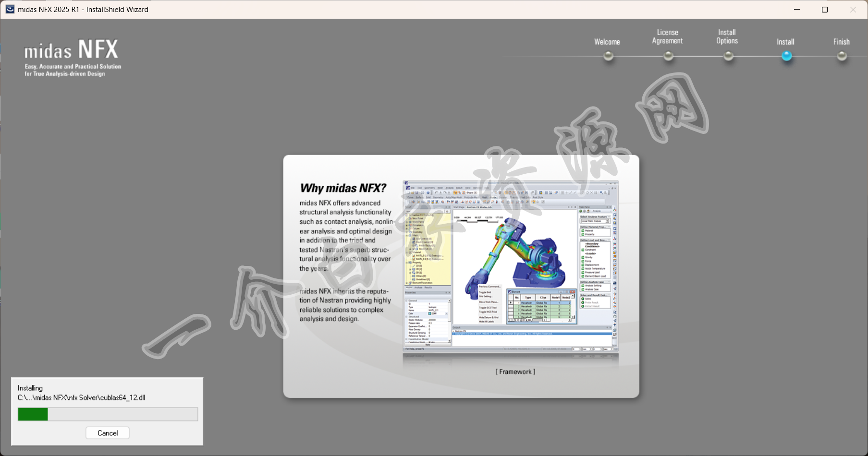Click the License Agreement step dot
This screenshot has width=868, height=456.
668,56
